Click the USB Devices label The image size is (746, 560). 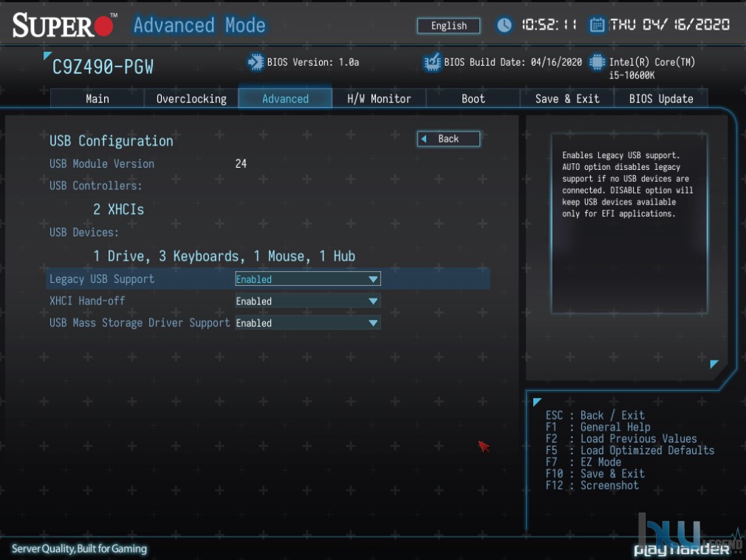83,232
